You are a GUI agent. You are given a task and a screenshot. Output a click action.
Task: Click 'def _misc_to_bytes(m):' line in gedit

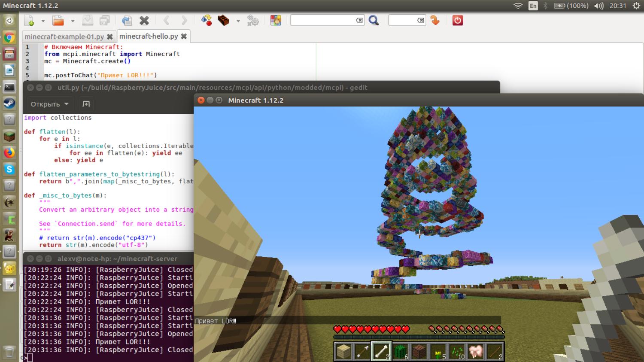pyautogui.click(x=65, y=195)
